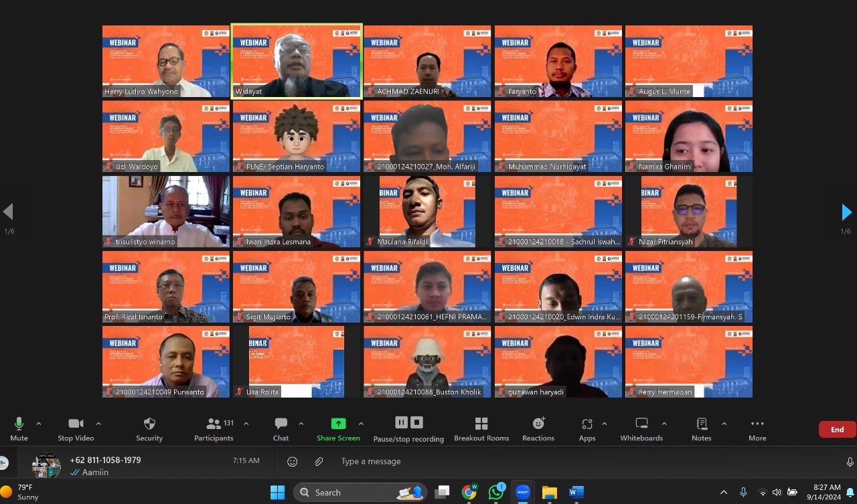This screenshot has height=504, width=857.
Task: Click the Share Screen green icon
Action: click(338, 424)
